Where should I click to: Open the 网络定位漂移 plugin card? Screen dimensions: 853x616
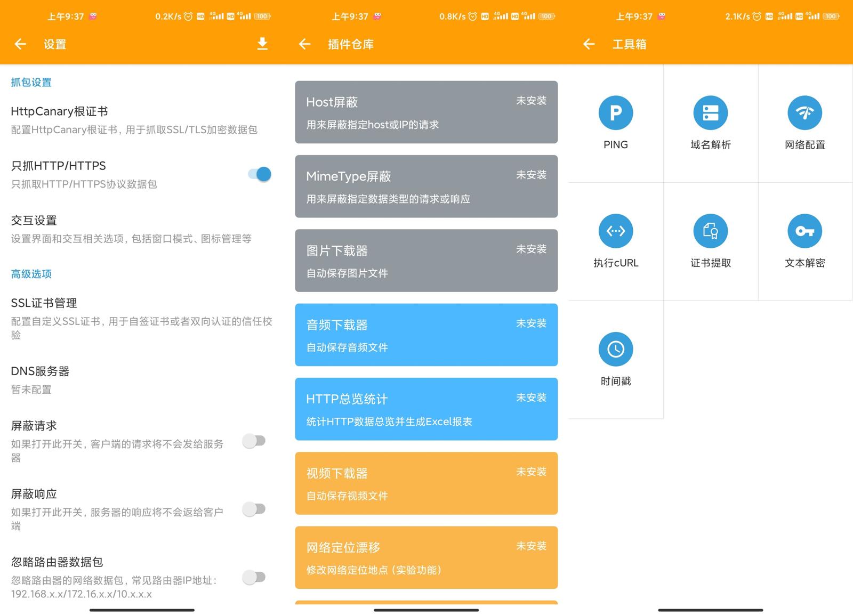coord(426,557)
